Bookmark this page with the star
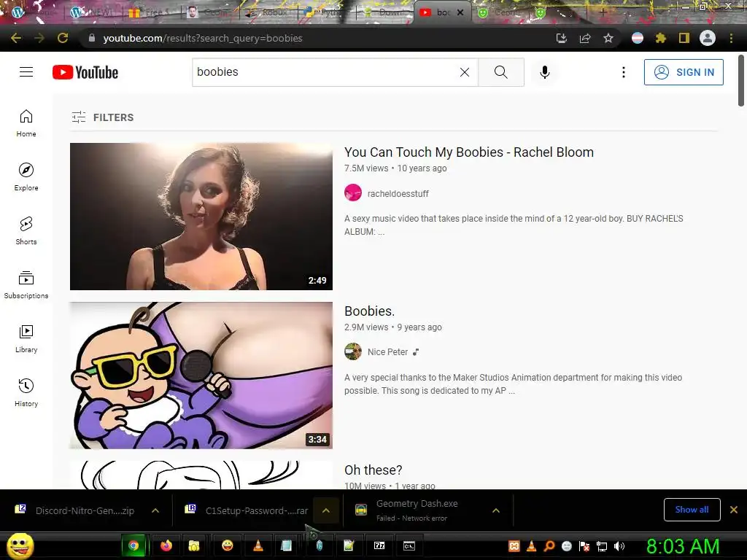This screenshot has width=747, height=560. pos(608,38)
